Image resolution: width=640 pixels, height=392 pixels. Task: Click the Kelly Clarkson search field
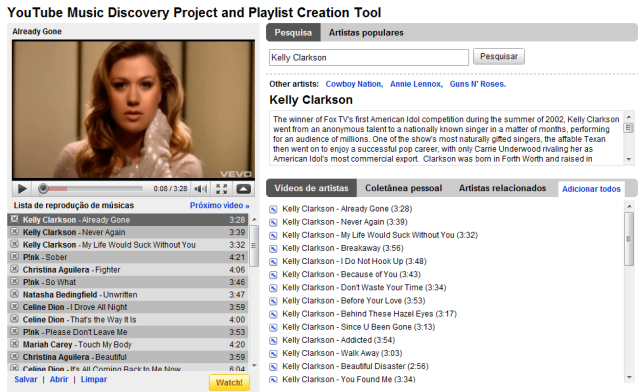369,58
